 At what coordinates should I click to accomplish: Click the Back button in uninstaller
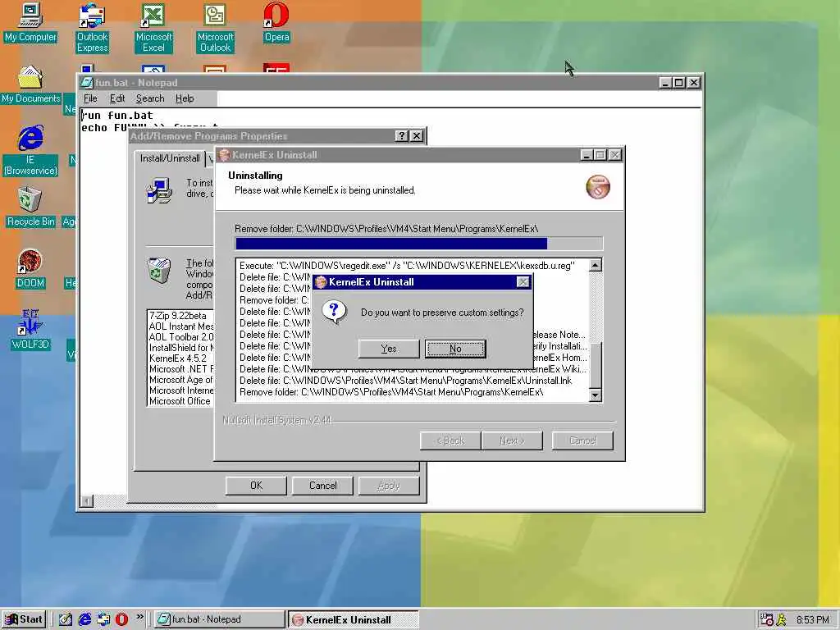coord(450,441)
